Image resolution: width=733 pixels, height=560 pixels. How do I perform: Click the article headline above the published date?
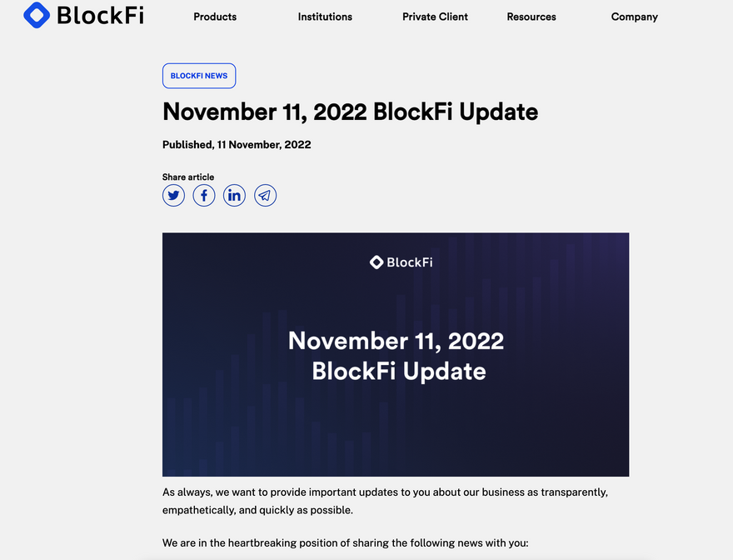(350, 112)
